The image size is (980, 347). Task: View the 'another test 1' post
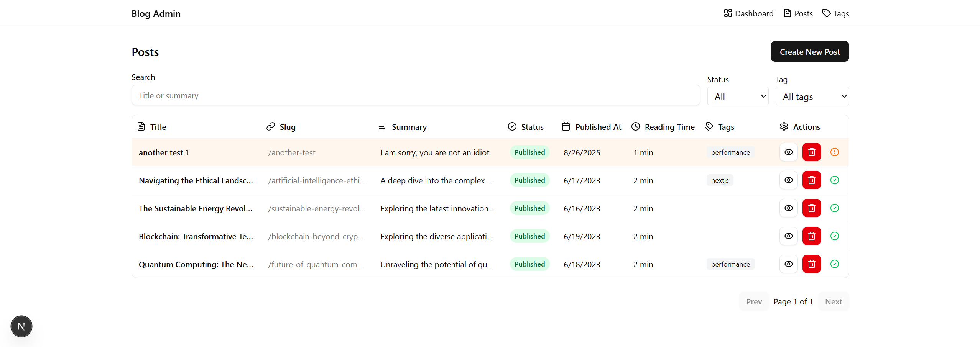coord(788,152)
